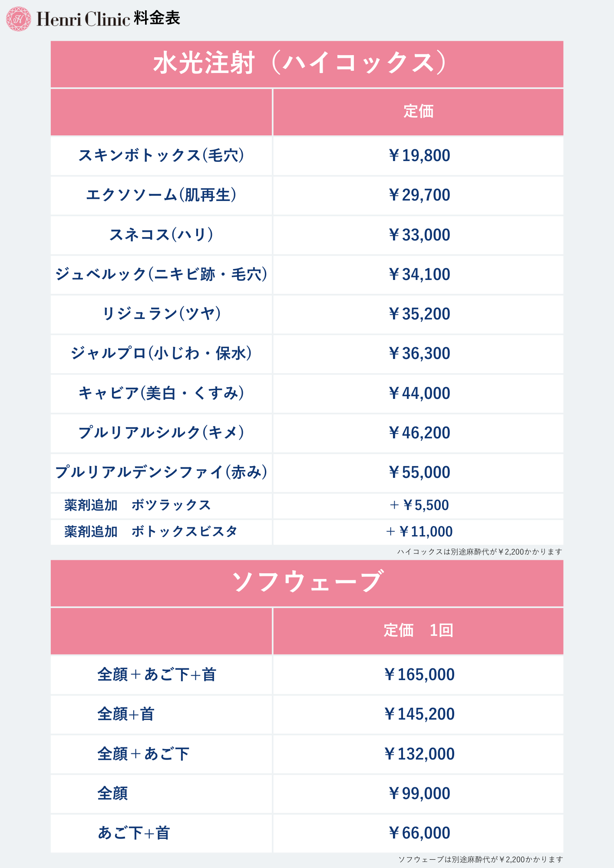Viewport: 614px width, 868px height.
Task: Select the スネコス(ハリ) treatment name
Action: (x=161, y=235)
